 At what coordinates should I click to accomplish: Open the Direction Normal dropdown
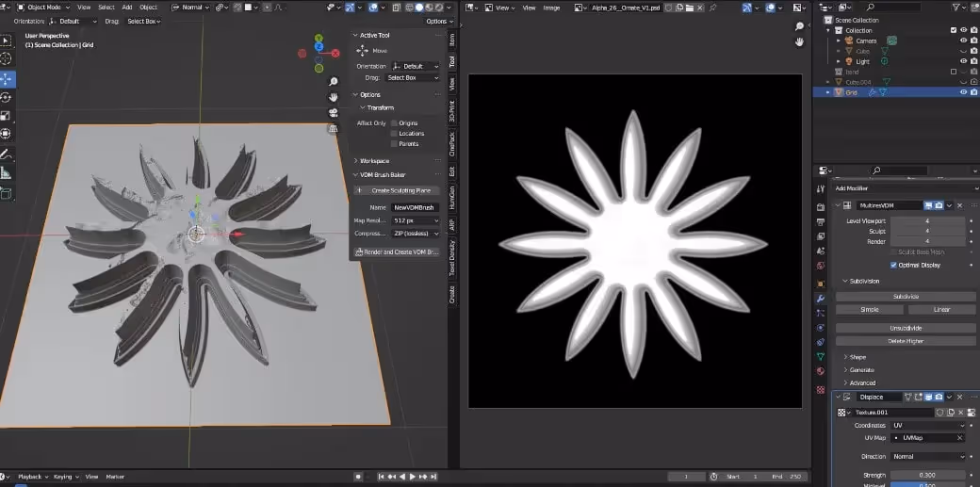pyautogui.click(x=929, y=456)
